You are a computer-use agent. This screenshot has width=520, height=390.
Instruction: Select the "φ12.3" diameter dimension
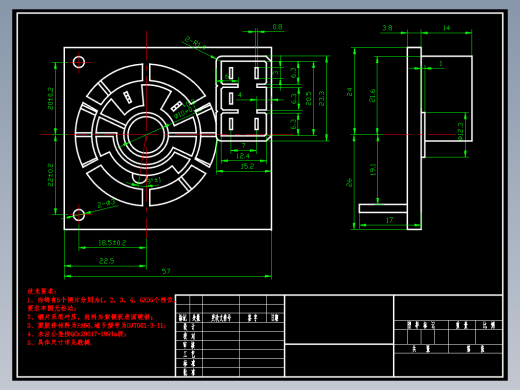click(461, 131)
